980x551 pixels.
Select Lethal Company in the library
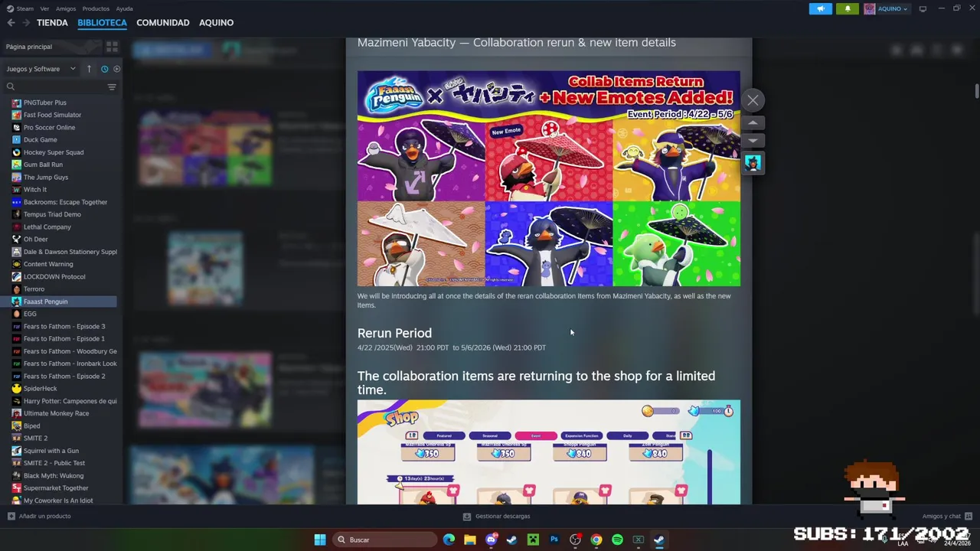47,227
